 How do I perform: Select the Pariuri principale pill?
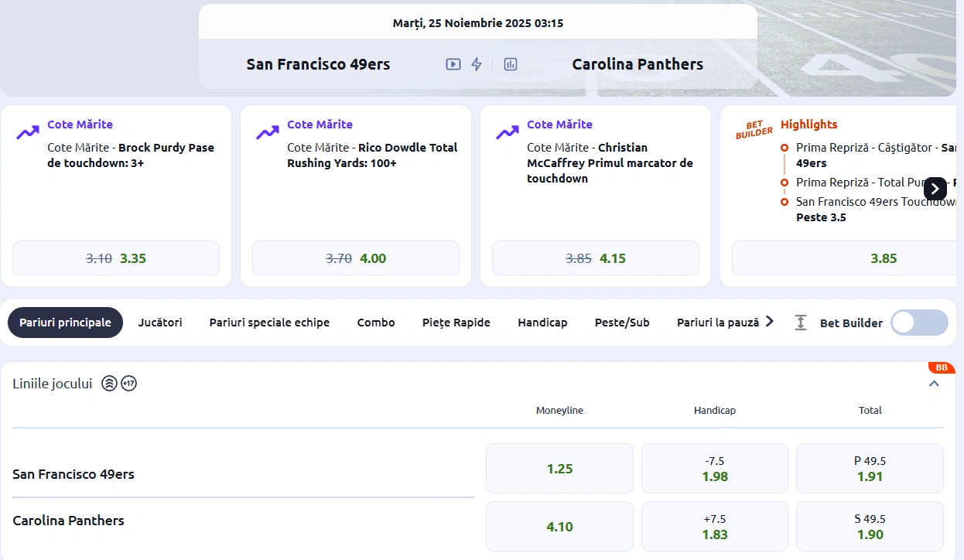coord(65,323)
